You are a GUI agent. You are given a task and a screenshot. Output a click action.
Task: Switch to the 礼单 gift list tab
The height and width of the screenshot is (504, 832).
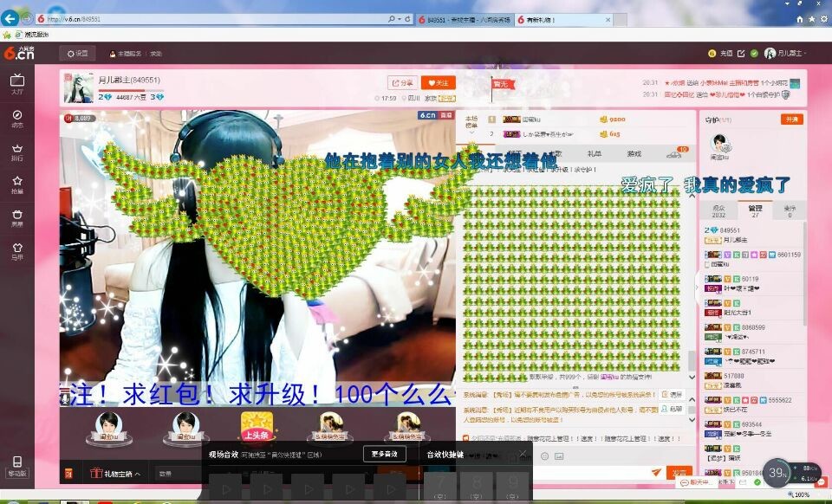point(595,153)
